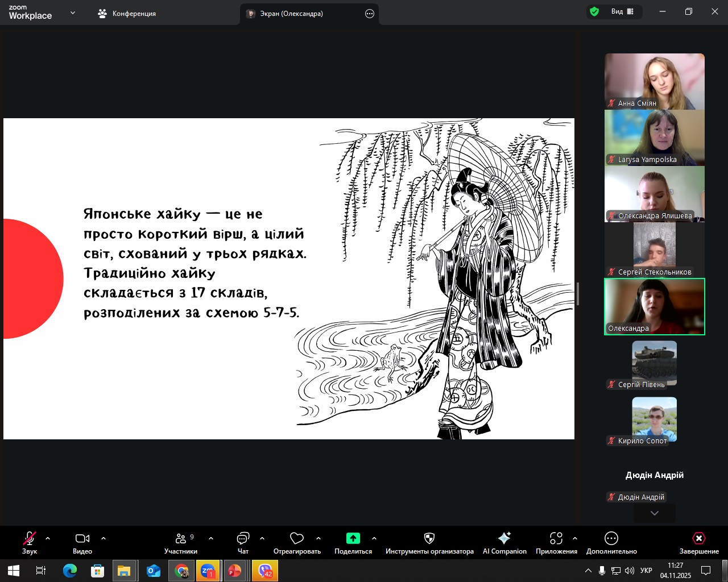Open the Участники participants list

click(x=181, y=539)
